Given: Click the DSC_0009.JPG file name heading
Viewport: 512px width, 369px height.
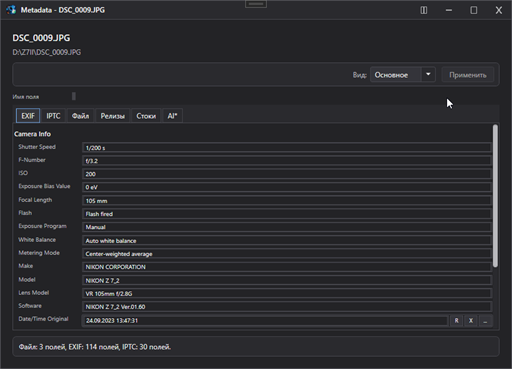Looking at the screenshot, I should 41,38.
